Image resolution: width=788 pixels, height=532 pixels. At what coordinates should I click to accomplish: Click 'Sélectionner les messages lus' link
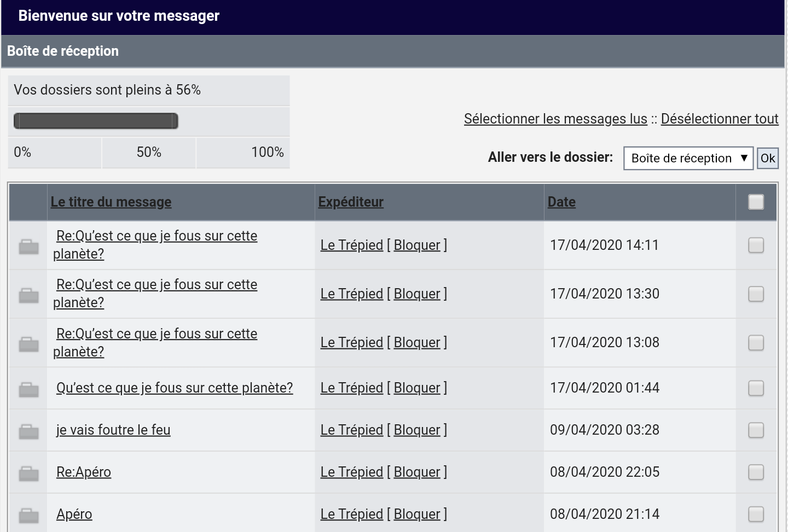555,119
